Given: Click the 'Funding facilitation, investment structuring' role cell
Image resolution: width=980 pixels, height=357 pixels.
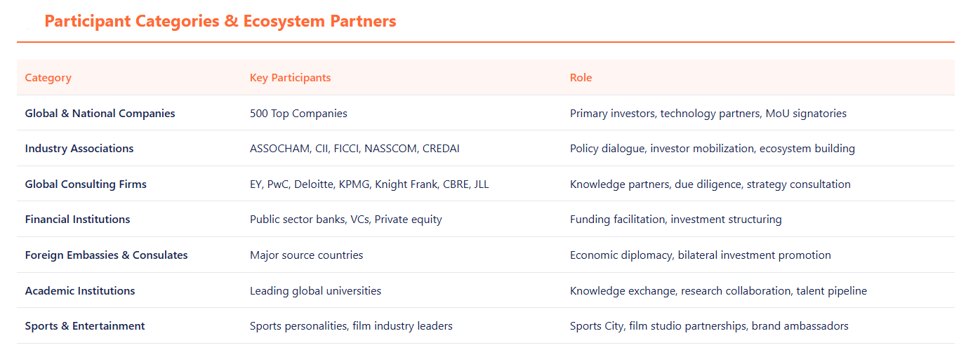Looking at the screenshot, I should click(x=675, y=220).
